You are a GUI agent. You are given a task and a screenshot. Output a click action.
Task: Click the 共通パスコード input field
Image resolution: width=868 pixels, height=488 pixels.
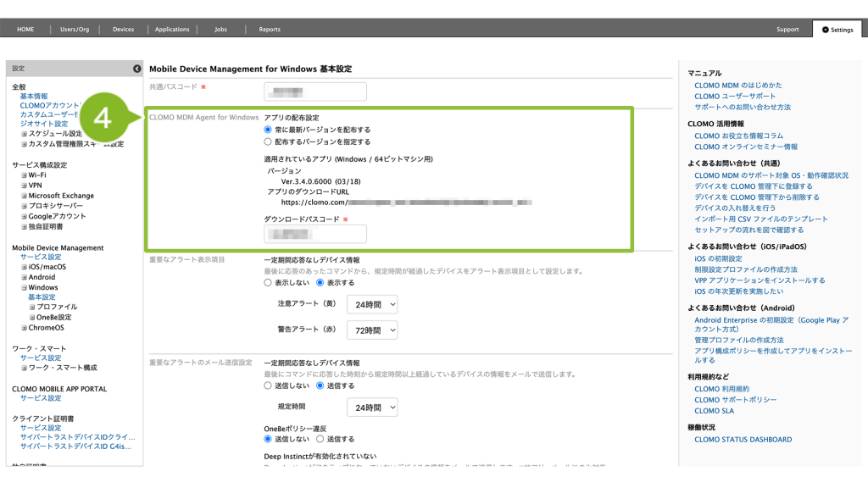pos(315,91)
